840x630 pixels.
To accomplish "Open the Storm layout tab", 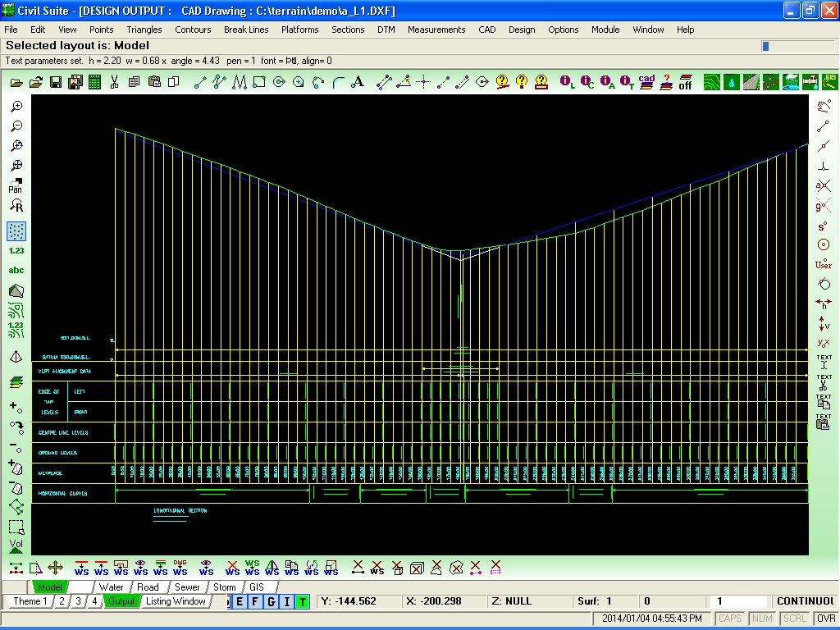I will [x=223, y=587].
